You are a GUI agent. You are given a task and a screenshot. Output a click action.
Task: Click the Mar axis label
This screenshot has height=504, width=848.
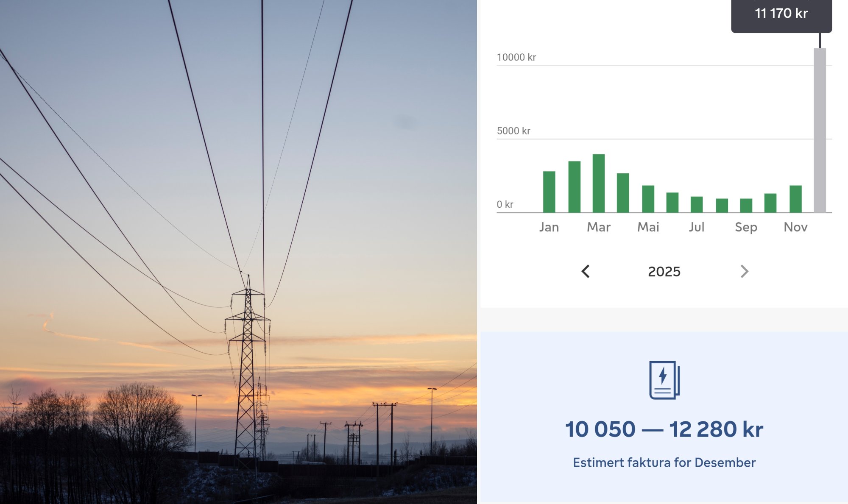pyautogui.click(x=598, y=227)
